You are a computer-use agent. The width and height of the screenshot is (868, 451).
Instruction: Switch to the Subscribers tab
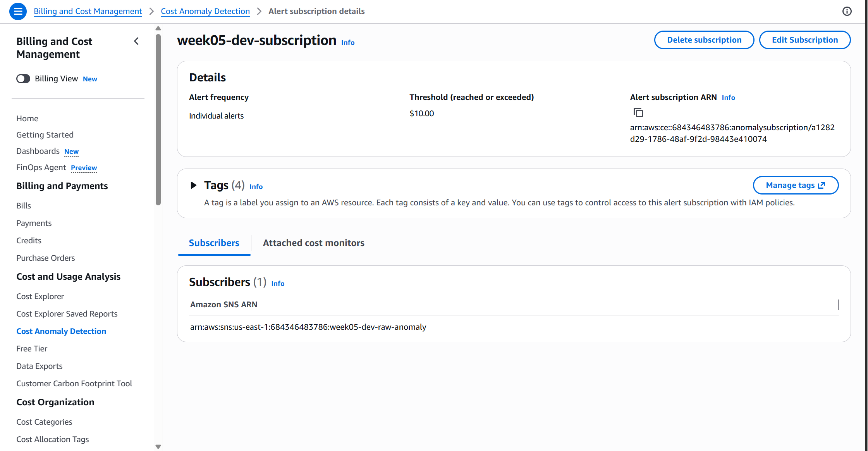coord(214,243)
